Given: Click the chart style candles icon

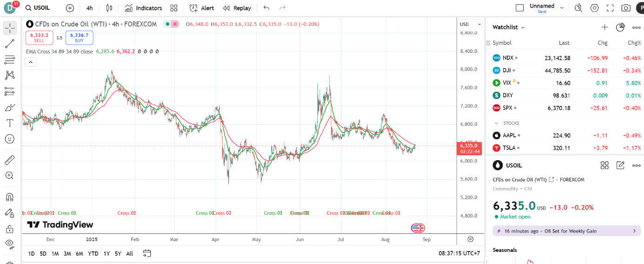Looking at the screenshot, I should pos(109,8).
